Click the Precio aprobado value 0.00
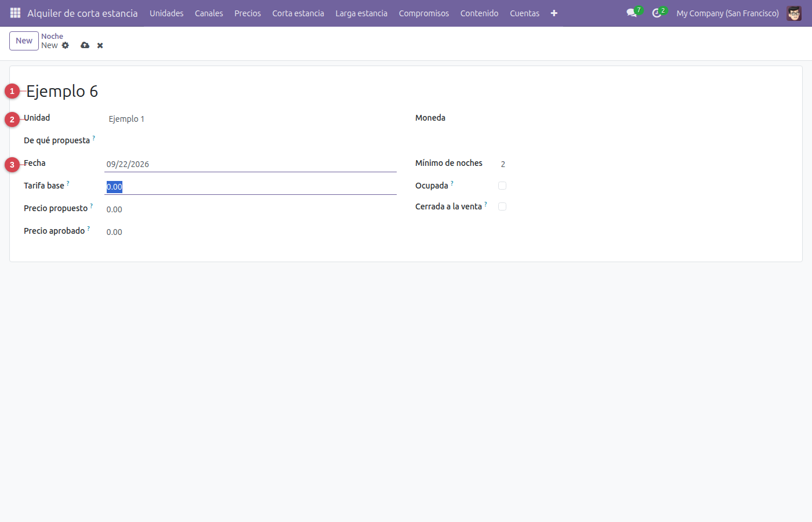812x522 pixels. click(x=114, y=232)
